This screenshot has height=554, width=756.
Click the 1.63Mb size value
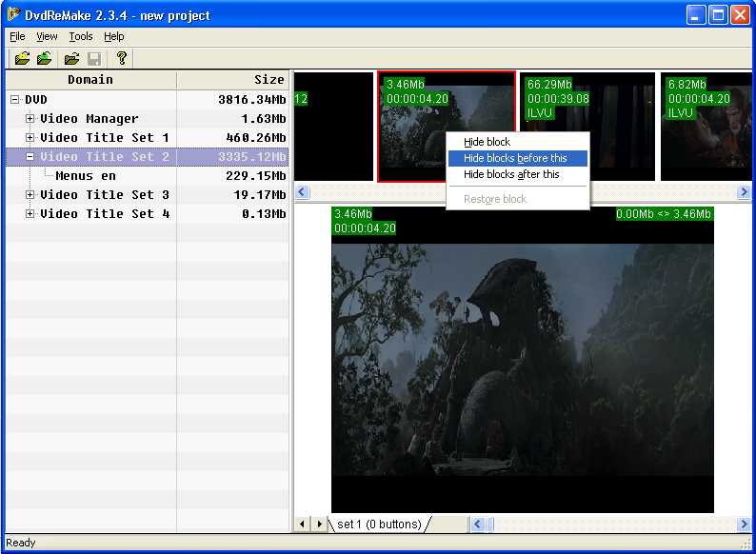coord(263,119)
